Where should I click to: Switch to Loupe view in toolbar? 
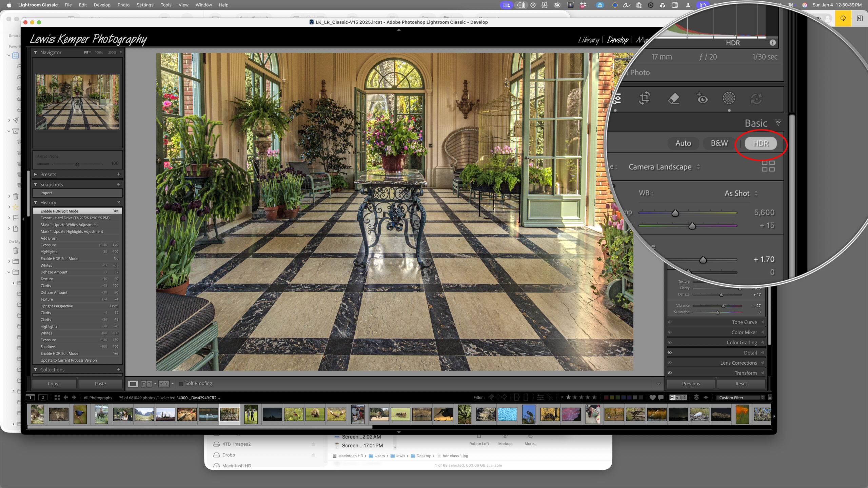[x=133, y=384]
